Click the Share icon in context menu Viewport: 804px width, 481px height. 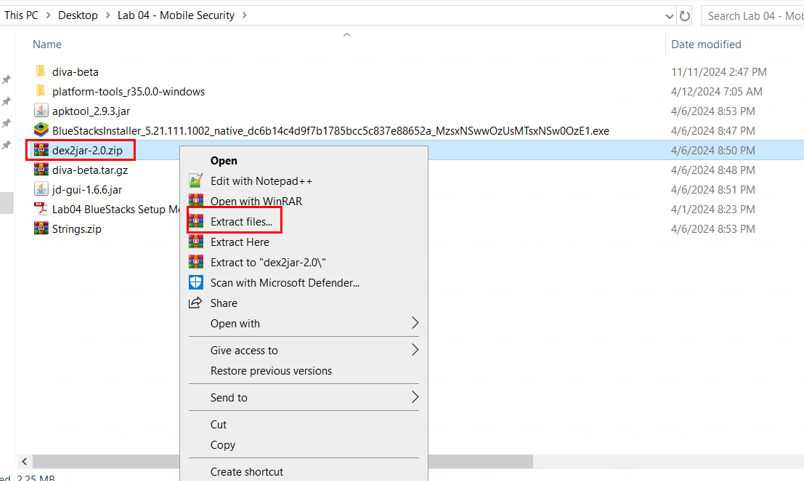195,303
